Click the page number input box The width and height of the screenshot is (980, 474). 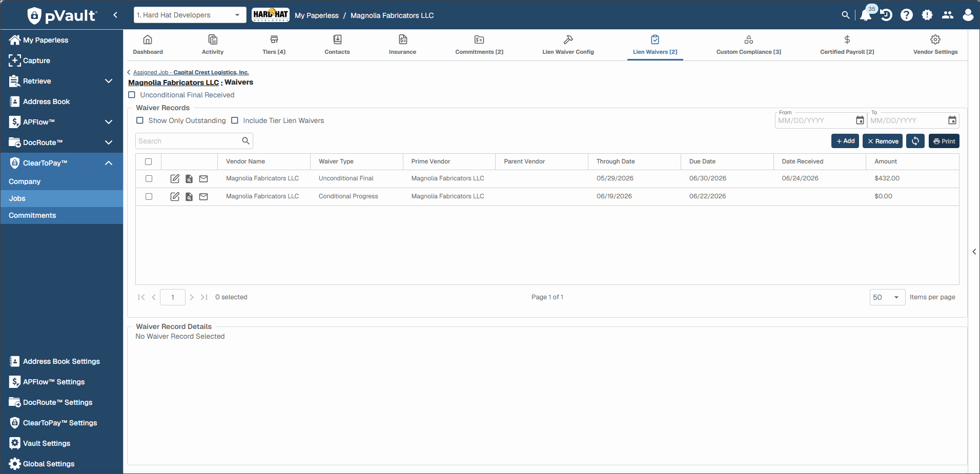(173, 297)
